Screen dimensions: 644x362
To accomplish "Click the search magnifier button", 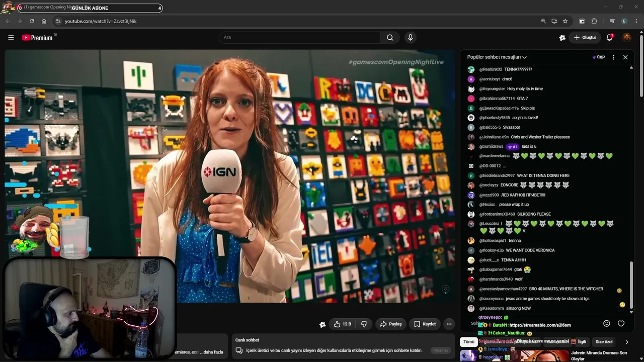I will click(390, 37).
